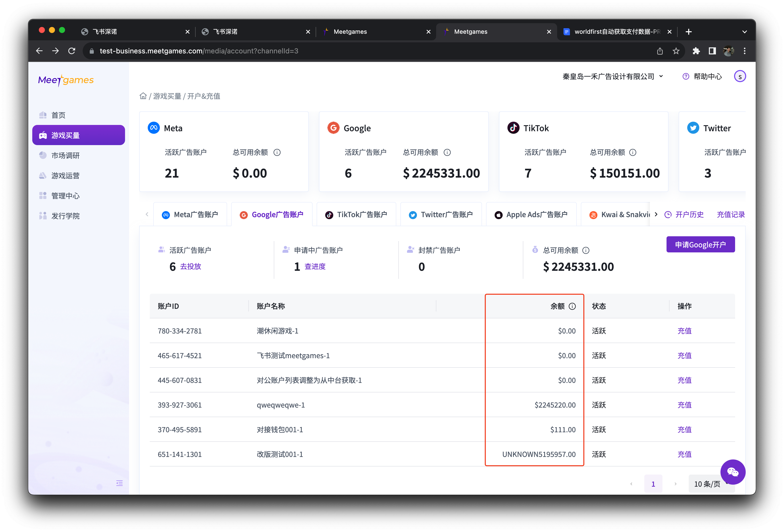This screenshot has height=532, width=784.
Task: Bookmark page with the star icon
Action: coord(676,51)
